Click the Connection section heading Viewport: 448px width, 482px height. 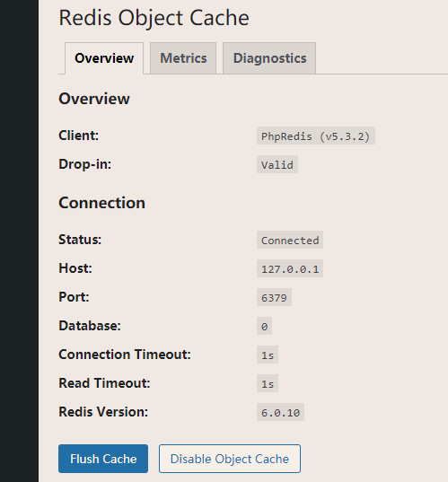pyautogui.click(x=101, y=203)
